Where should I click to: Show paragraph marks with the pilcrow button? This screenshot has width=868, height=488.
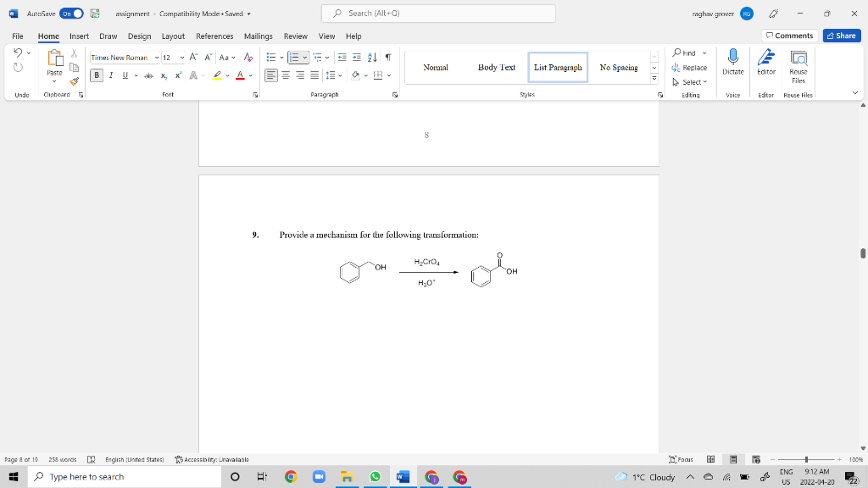coord(388,58)
